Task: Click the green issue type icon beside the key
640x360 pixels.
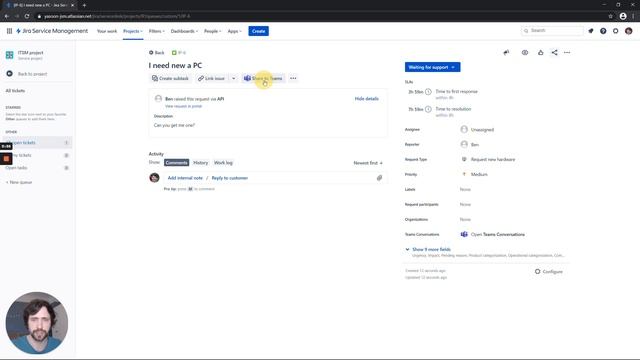Action: pyautogui.click(x=174, y=53)
